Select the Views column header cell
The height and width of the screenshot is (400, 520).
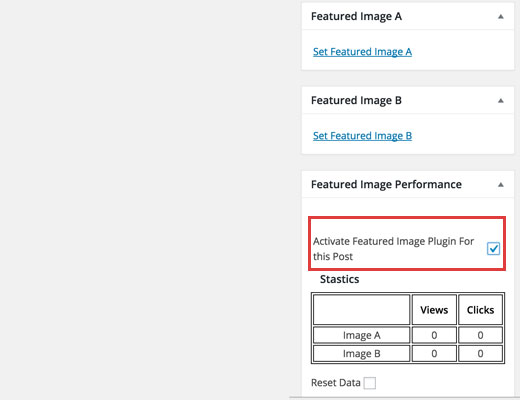pos(434,310)
